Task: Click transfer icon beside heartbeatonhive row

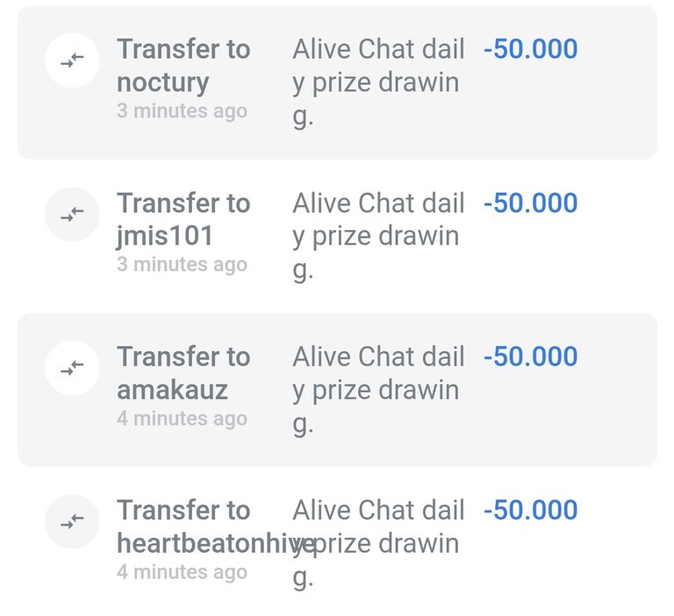Action: (x=72, y=521)
